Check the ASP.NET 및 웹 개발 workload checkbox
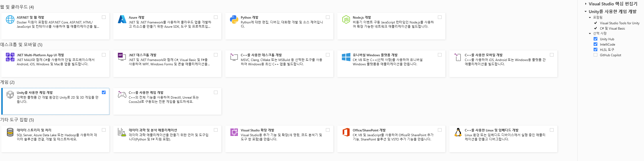 pos(104,17)
